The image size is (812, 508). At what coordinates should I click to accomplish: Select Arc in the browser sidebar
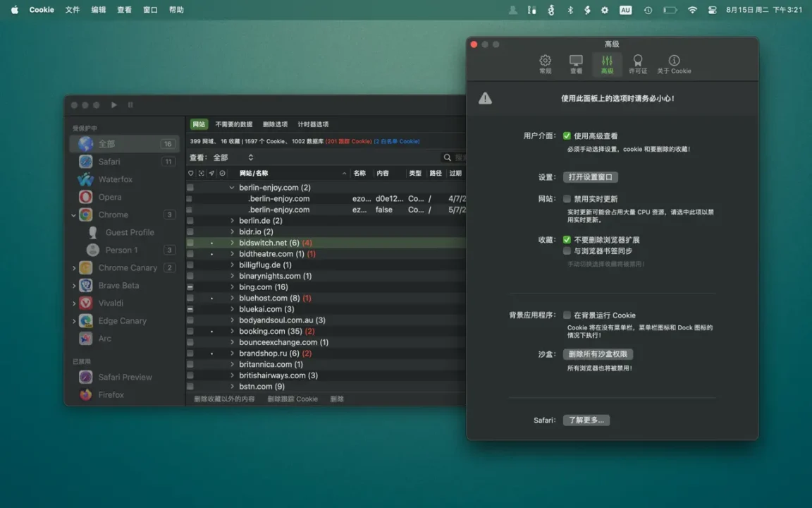click(124, 339)
